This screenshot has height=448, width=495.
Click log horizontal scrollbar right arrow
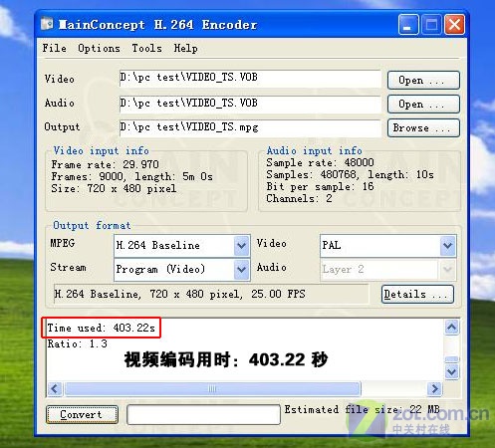point(434,388)
